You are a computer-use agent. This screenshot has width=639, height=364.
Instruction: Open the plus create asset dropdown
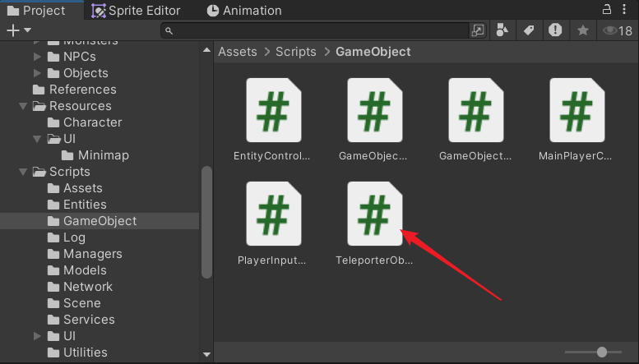click(16, 30)
